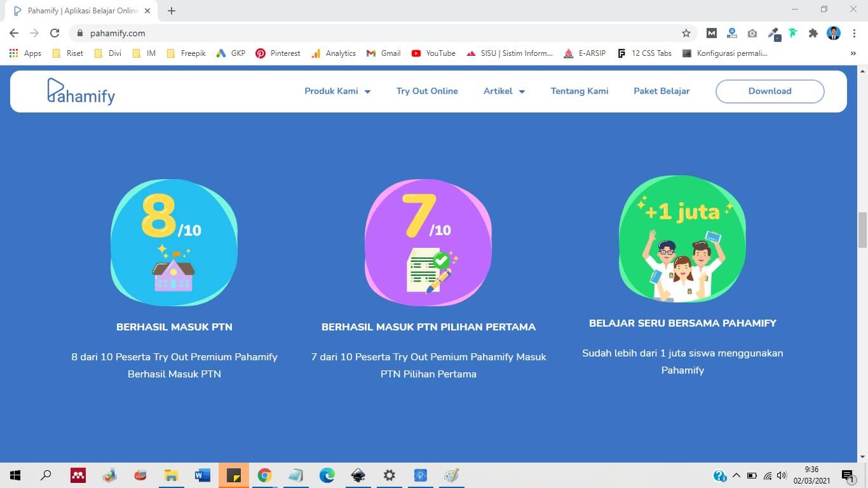Open the Freepik bookmarks folder
868x488 pixels.
pos(186,53)
